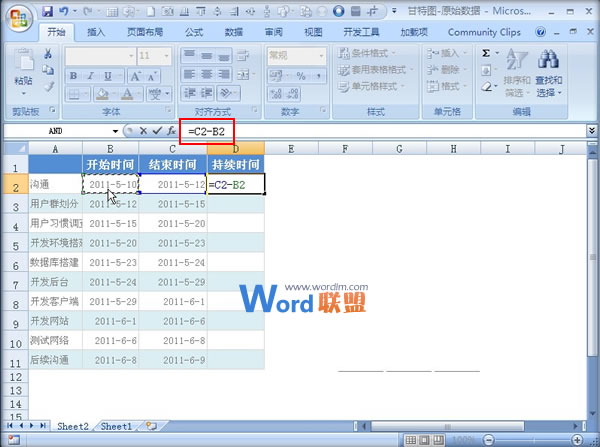Align text right
This screenshot has width=600, height=447.
224,74
